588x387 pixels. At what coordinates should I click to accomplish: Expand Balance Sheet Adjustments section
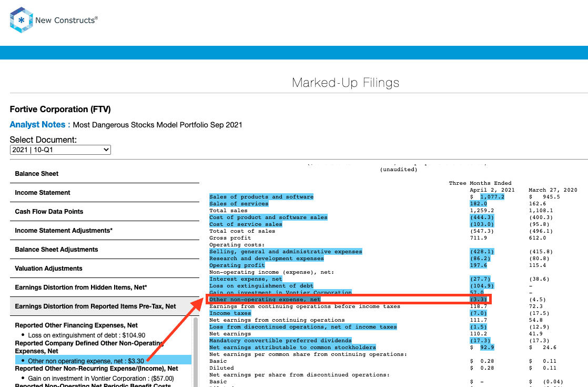pyautogui.click(x=104, y=250)
